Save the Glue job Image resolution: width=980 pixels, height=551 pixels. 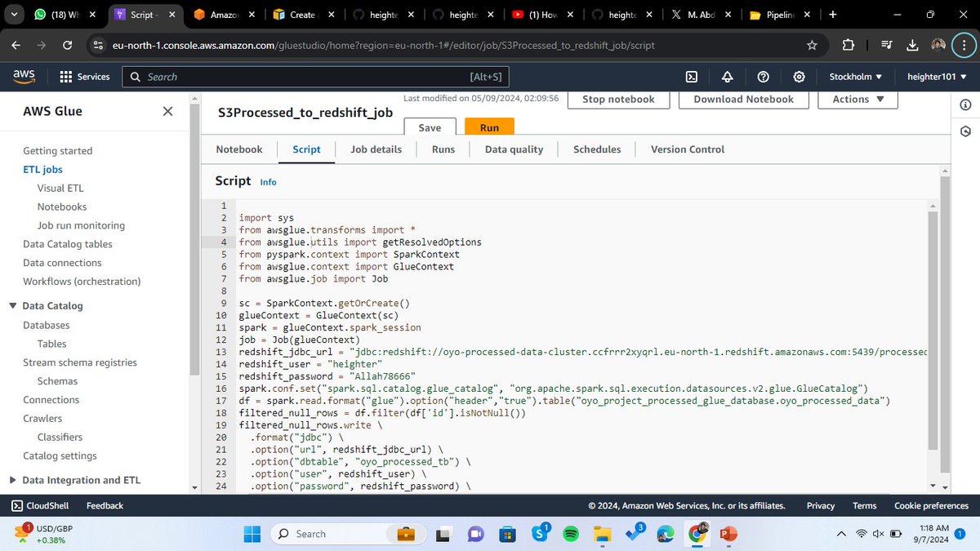click(430, 128)
